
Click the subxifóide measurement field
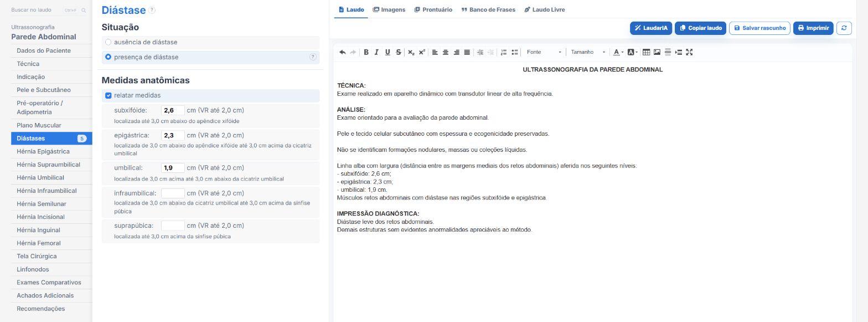(173, 110)
